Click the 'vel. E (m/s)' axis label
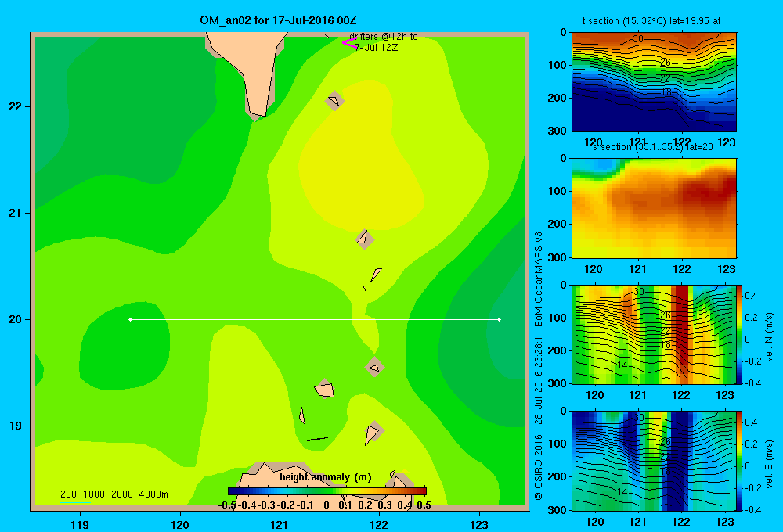This screenshot has width=783, height=532. [769, 464]
